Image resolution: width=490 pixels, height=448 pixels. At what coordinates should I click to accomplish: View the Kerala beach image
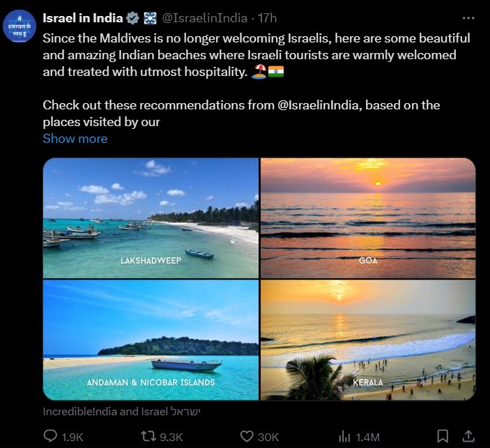(x=368, y=339)
